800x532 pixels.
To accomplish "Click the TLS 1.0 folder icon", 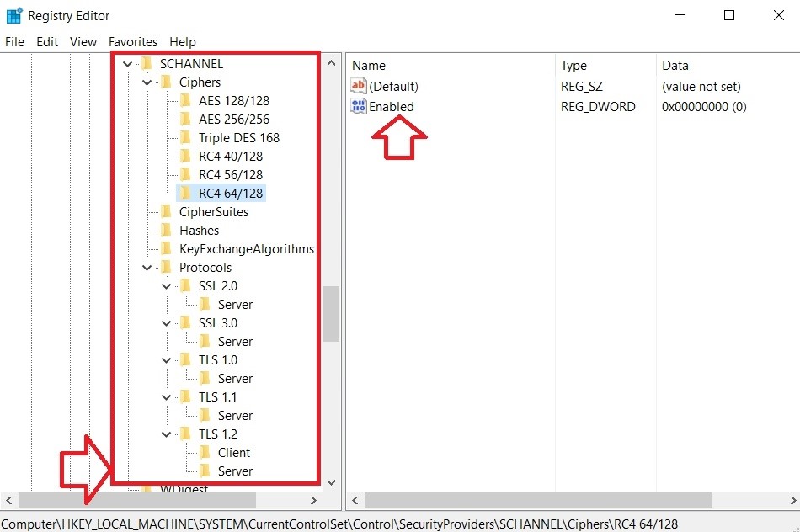I will click(186, 359).
